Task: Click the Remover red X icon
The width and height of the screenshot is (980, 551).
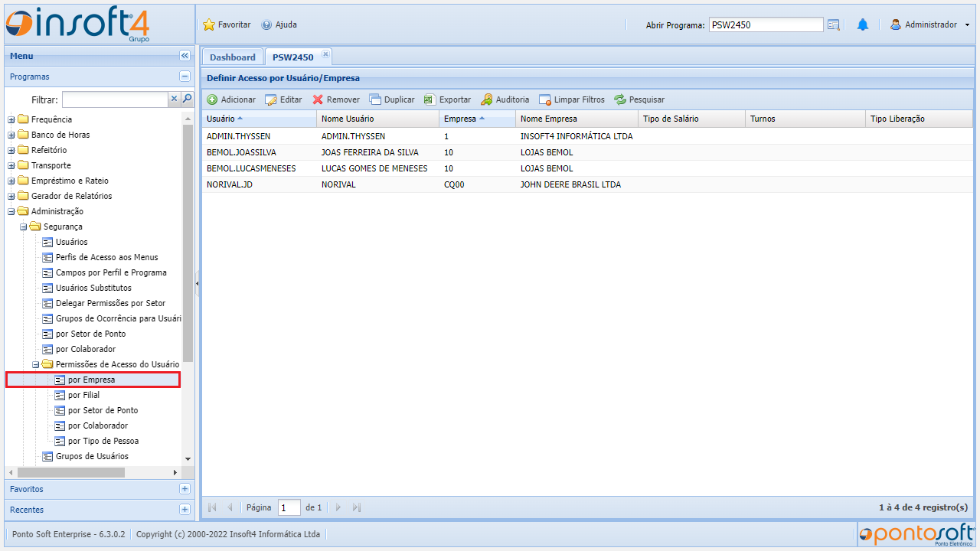Action: point(318,99)
